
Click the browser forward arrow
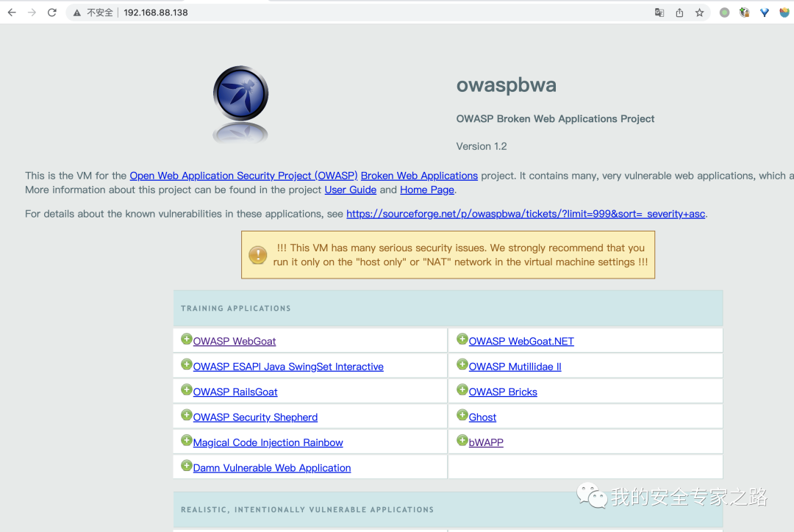point(32,12)
